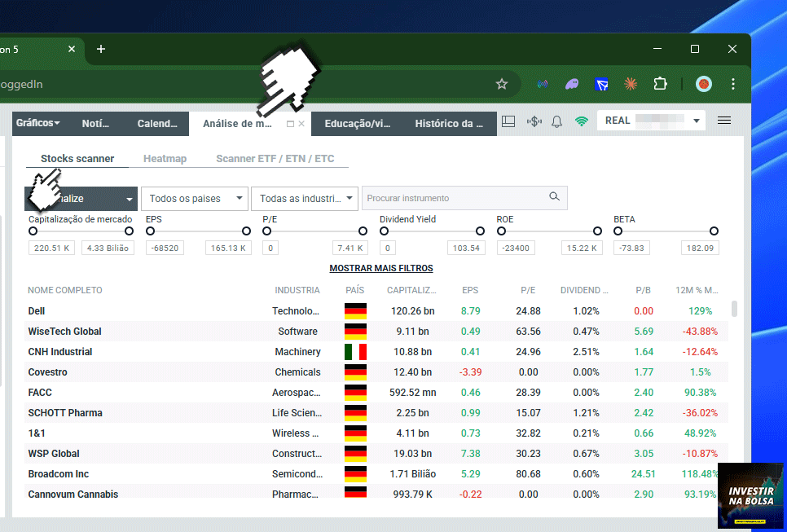Click the EPS minimum value field -68520
The image size is (787, 532).
point(165,248)
